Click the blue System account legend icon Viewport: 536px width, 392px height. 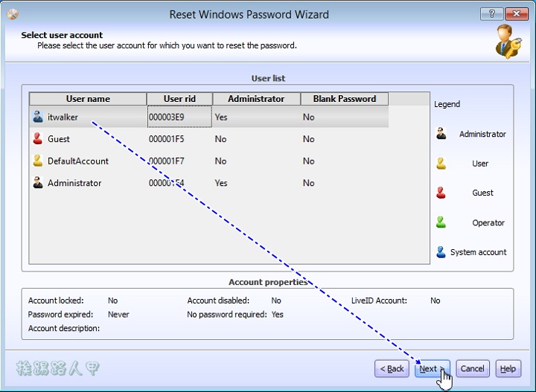[441, 252]
